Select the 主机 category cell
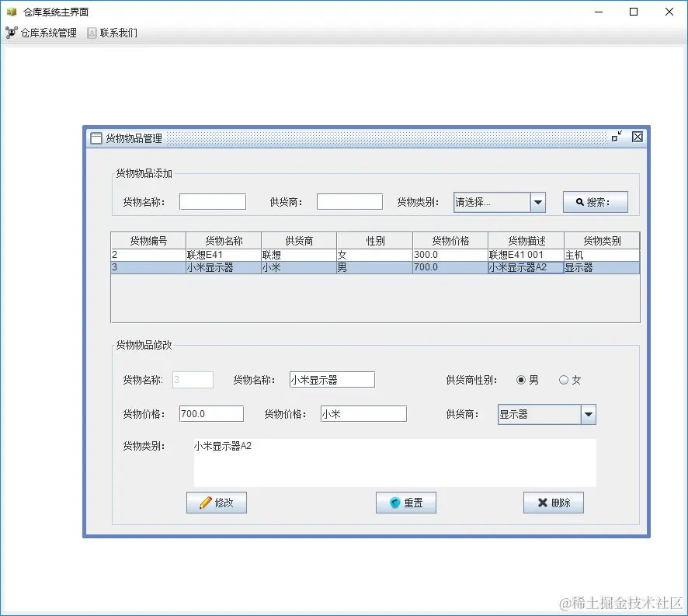 click(x=602, y=255)
